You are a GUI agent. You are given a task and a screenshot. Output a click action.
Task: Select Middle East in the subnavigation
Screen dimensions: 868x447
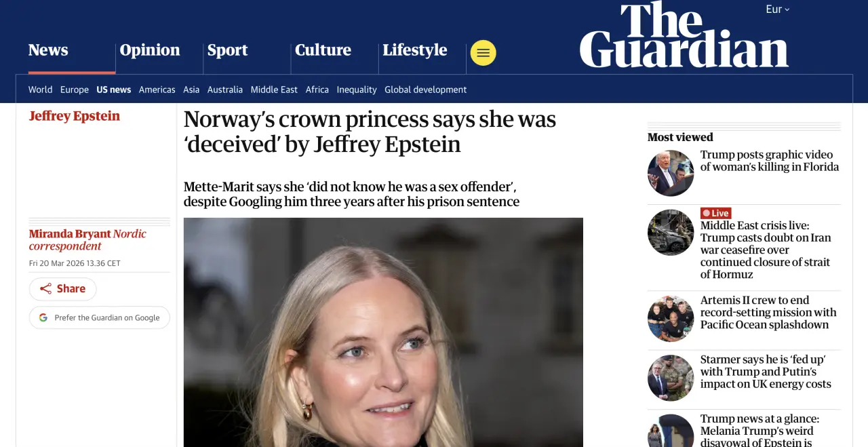point(274,90)
